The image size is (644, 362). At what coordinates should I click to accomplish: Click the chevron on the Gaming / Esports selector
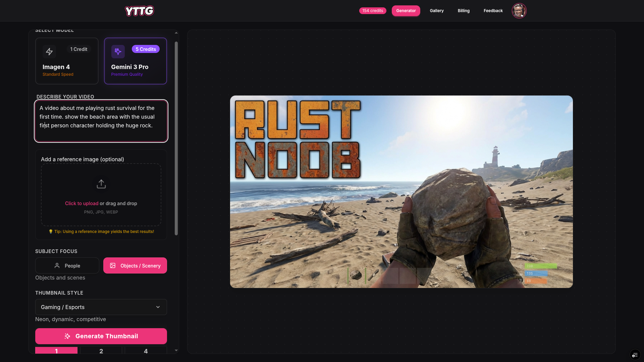(158, 307)
